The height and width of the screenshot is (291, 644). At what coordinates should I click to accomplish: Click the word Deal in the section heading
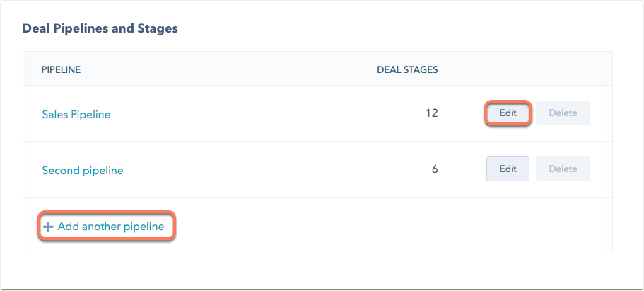point(35,29)
